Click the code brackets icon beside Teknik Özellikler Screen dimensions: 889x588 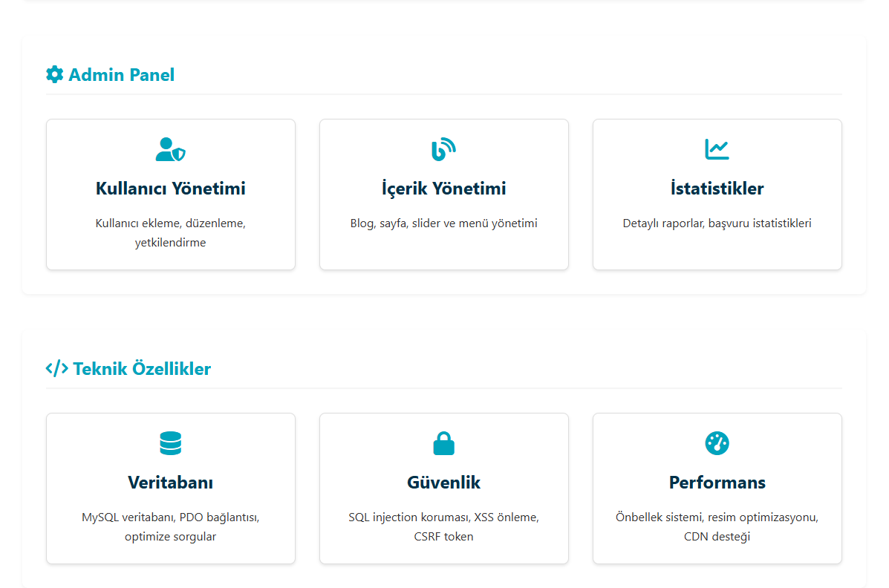[56, 368]
